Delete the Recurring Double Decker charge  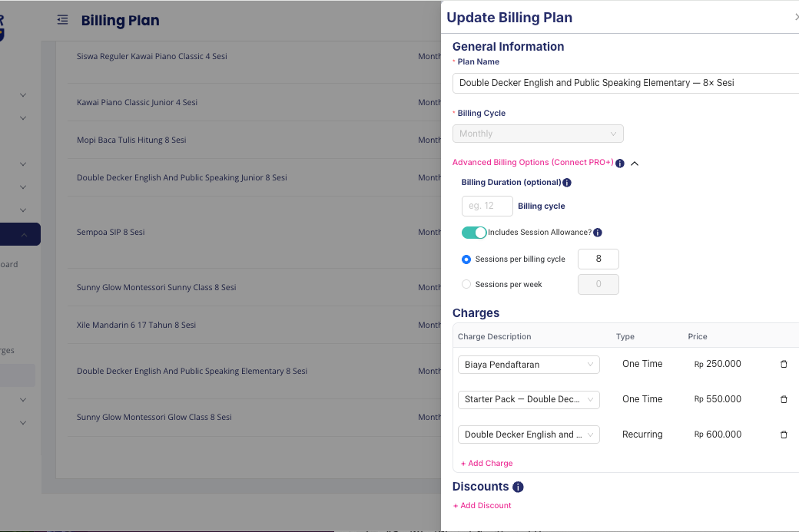pyautogui.click(x=784, y=435)
